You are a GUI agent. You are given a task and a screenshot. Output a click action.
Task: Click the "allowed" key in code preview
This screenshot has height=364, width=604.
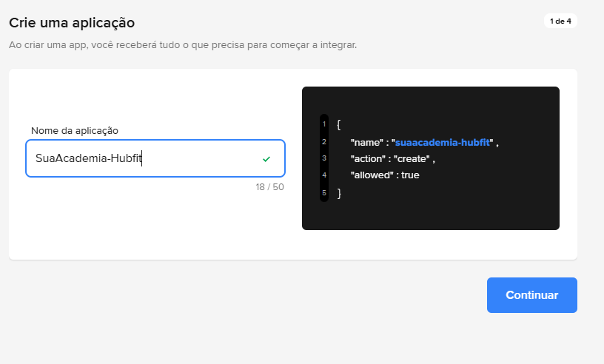[369, 175]
